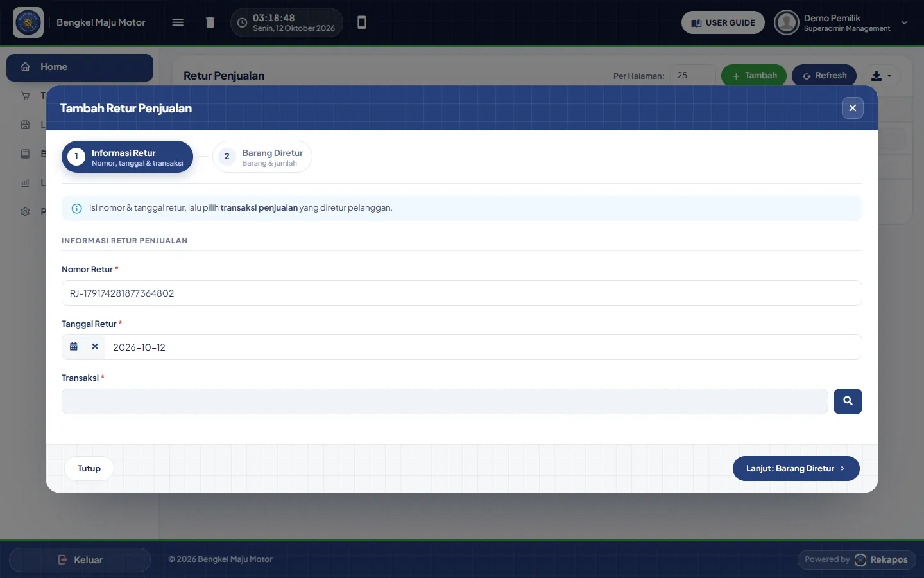Click the Tanggal Retur date field
Screen dimensions: 924x578
483,347
